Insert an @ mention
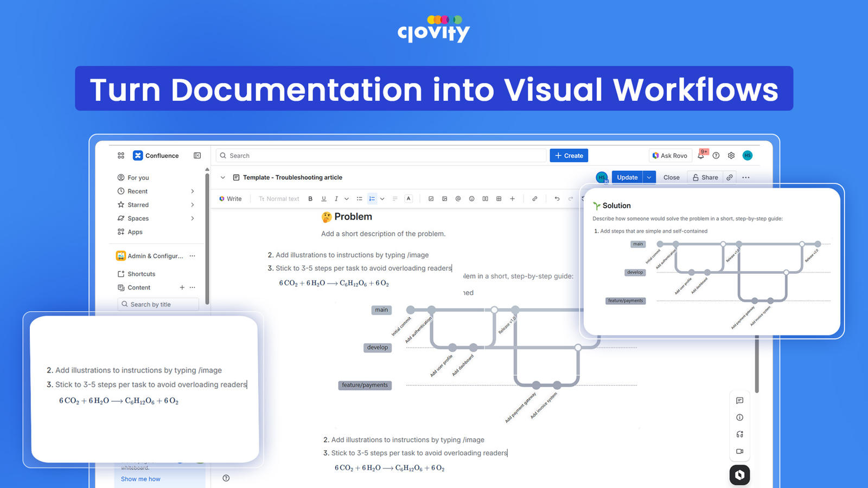Image resolution: width=868 pixels, height=488 pixels. tap(458, 199)
